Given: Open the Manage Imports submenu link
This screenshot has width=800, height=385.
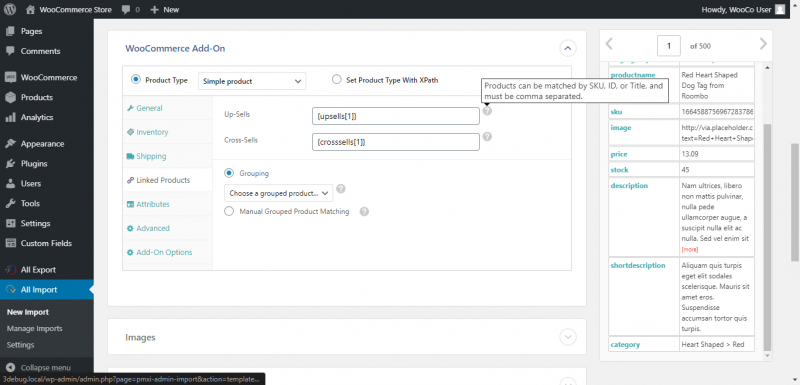Looking at the screenshot, I should point(35,328).
